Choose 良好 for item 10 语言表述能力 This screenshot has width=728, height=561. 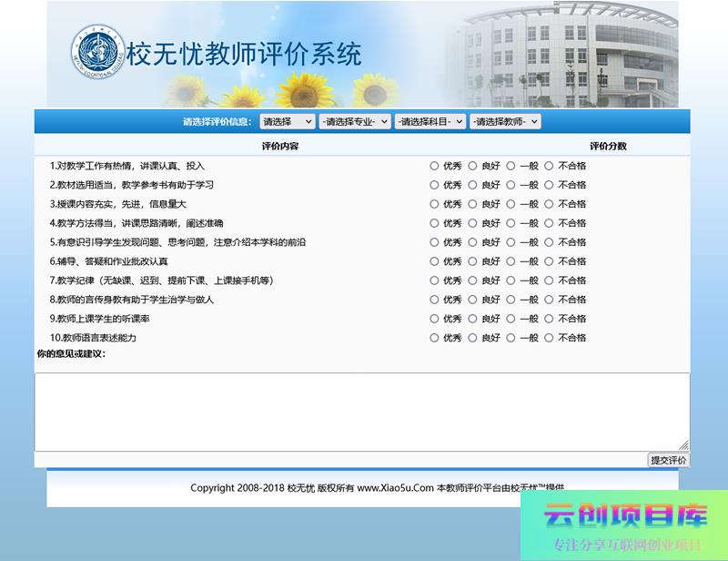(472, 338)
